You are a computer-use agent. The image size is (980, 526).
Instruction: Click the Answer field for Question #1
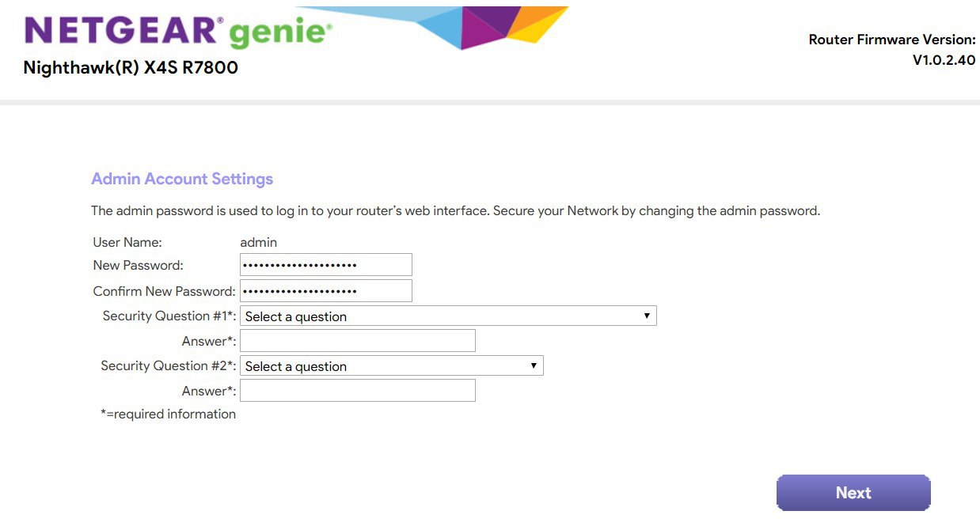tap(357, 341)
